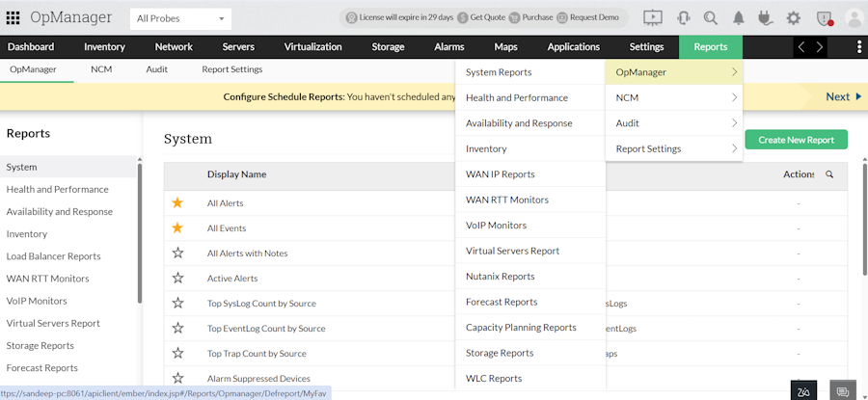Choose Nutanix Reports menu item
The image size is (868, 400).
pyautogui.click(x=530, y=276)
